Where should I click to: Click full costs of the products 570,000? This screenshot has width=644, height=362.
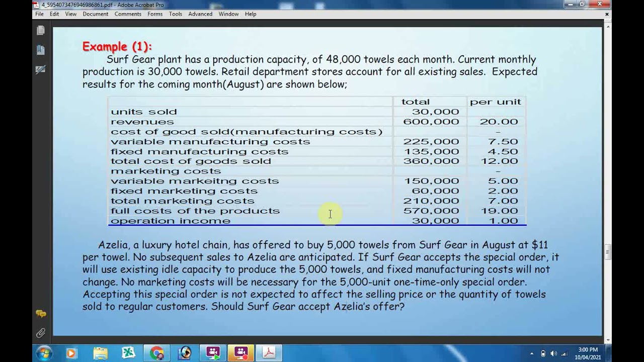(431, 211)
